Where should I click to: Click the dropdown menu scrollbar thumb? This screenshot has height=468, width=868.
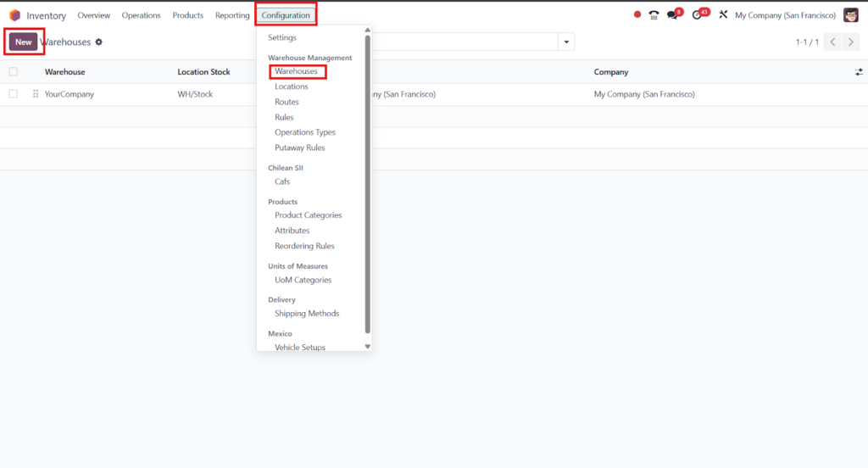368,185
